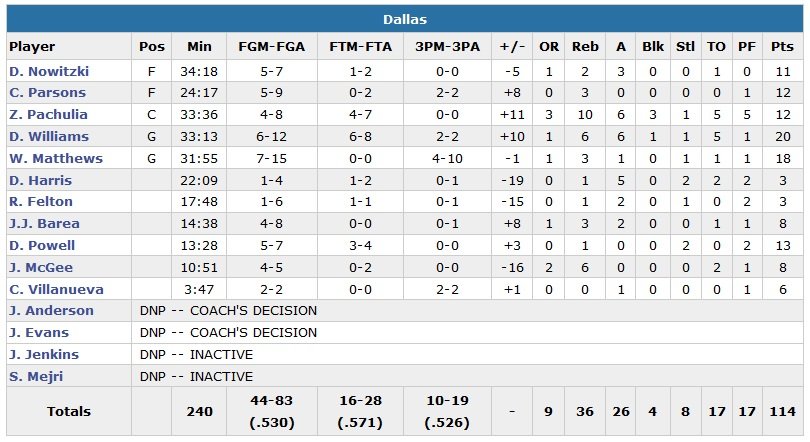Select D. Williams player link
Viewport: 810px width, 442px height.
coord(49,137)
